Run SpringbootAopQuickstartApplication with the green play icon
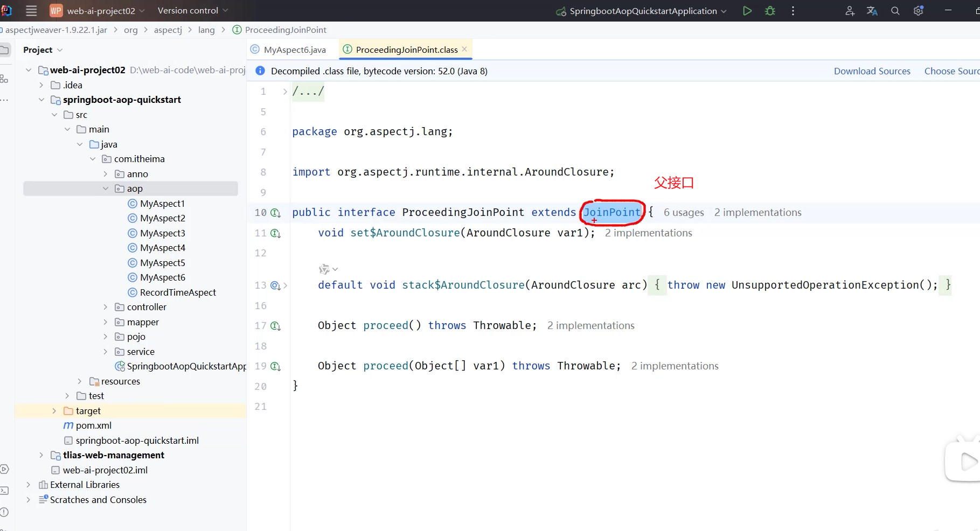Screen dimensions: 980x531 pos(747,11)
